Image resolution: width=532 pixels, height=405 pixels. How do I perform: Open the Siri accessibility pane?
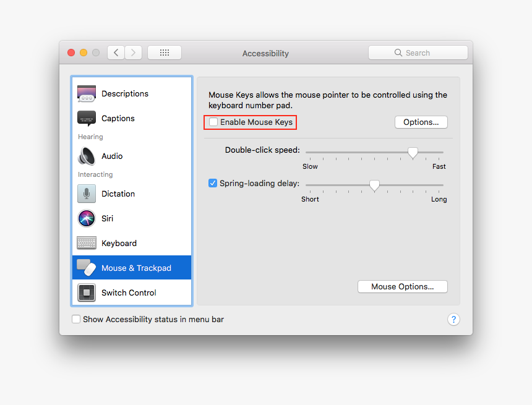click(x=132, y=218)
